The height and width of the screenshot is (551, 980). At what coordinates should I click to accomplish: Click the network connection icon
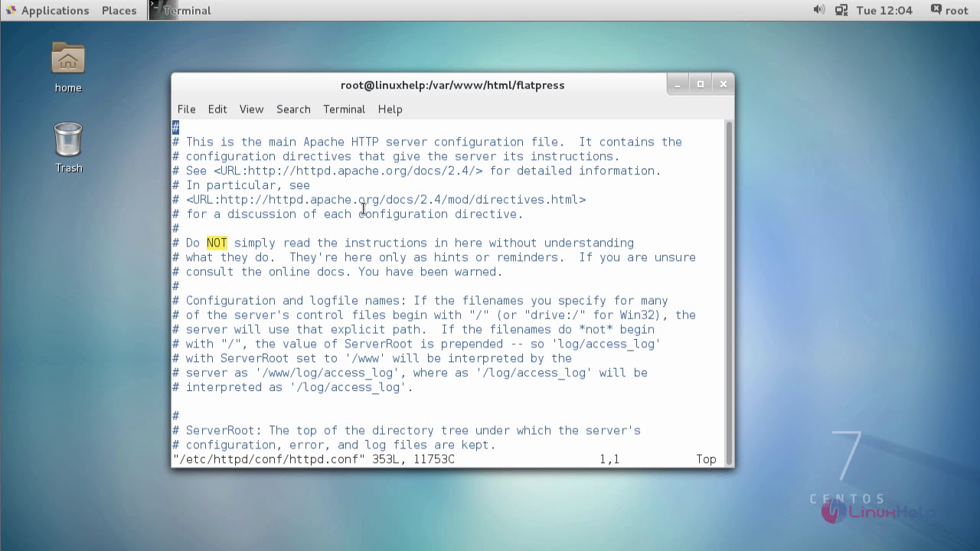click(x=841, y=10)
